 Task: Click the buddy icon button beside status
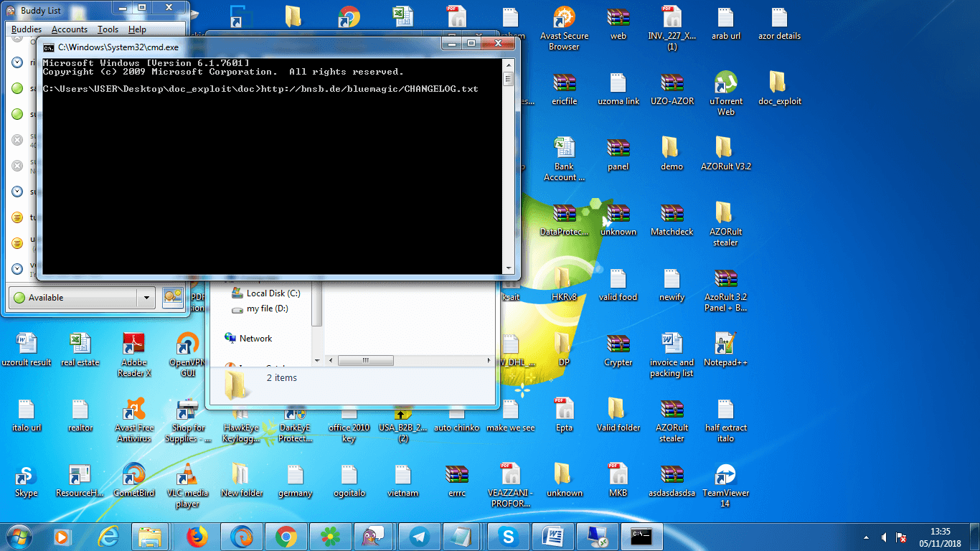point(172,297)
